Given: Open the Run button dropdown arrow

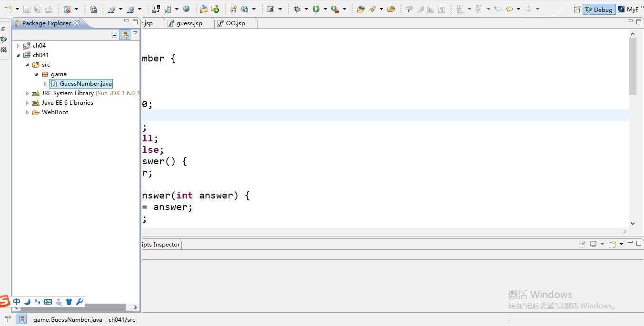Looking at the screenshot, I should coord(326,9).
